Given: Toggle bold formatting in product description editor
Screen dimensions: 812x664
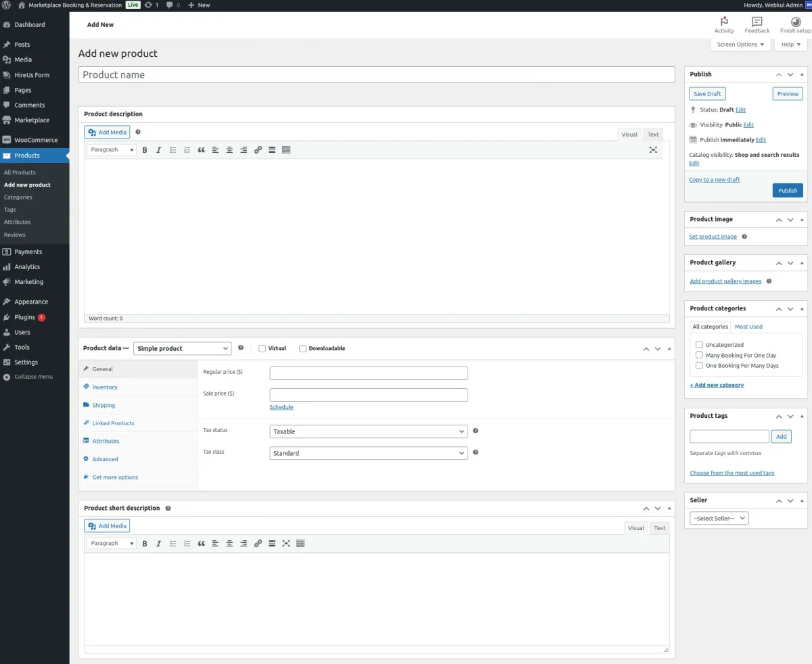Looking at the screenshot, I should [145, 149].
